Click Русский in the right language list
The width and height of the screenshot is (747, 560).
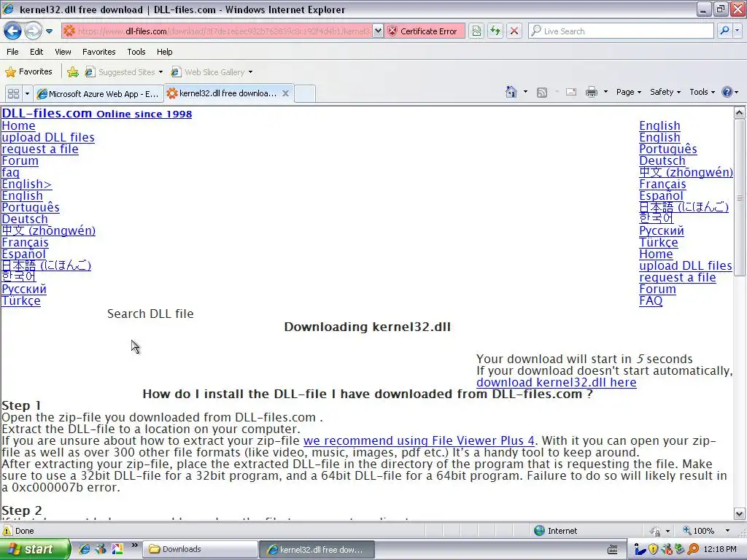click(x=661, y=230)
